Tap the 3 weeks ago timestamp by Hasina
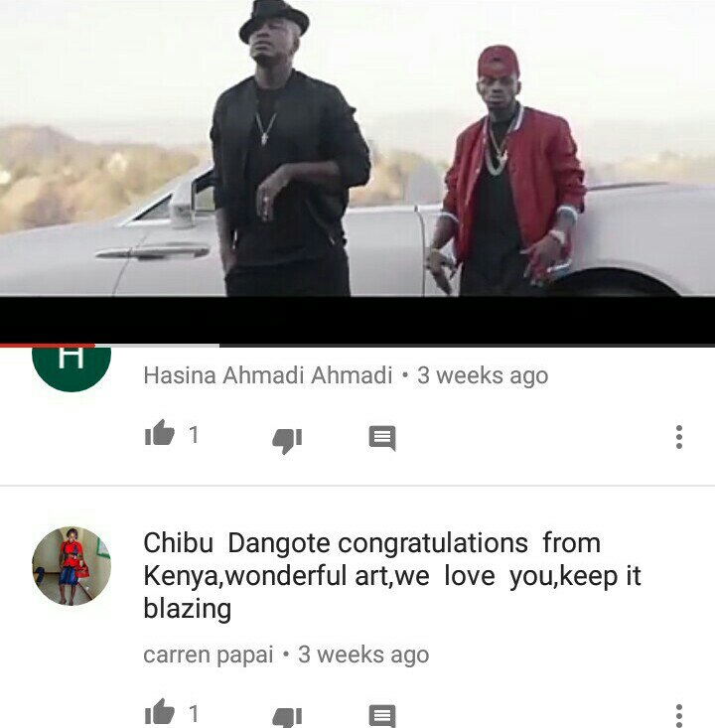Screen dimensions: 715x728 (483, 375)
